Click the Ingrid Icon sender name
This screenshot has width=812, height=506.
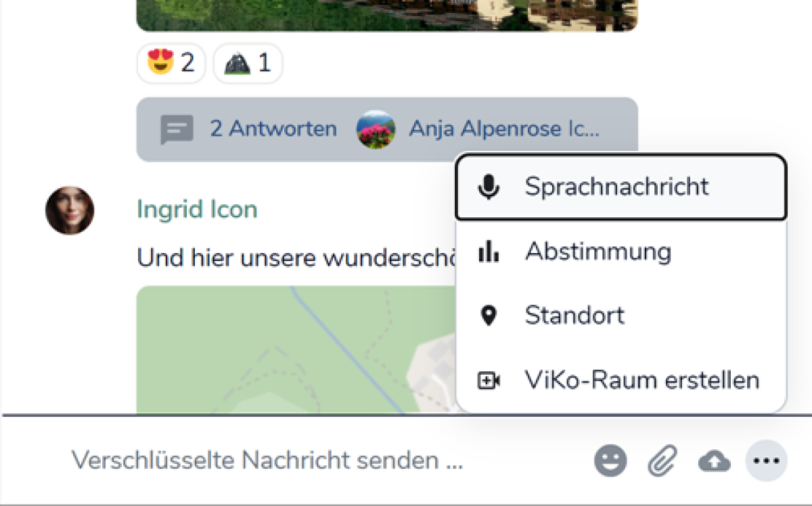point(197,209)
